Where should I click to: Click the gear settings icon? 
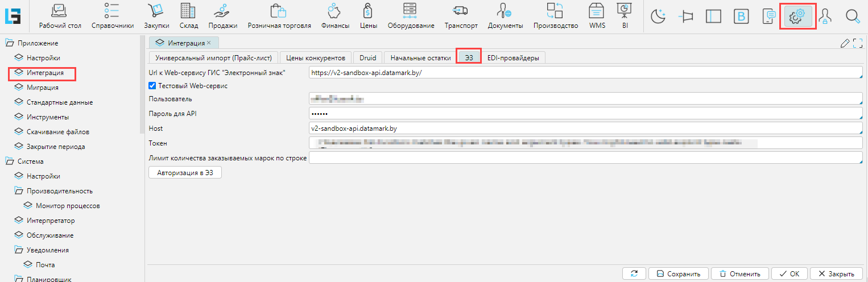(x=799, y=16)
